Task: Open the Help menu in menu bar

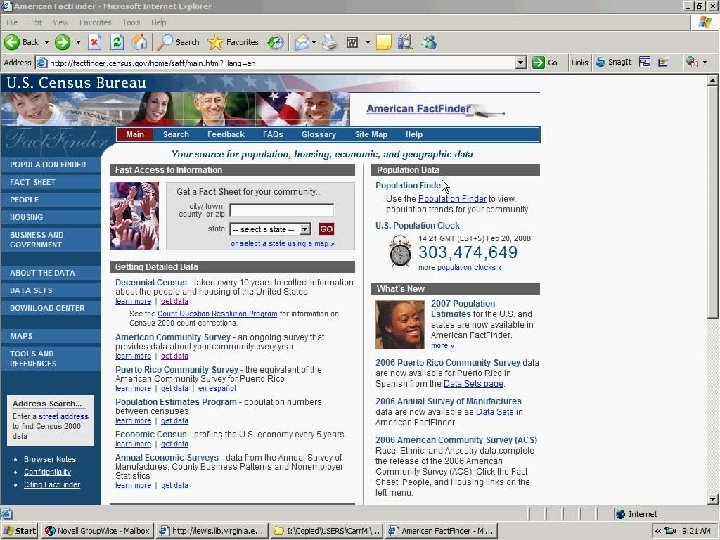Action: click(x=158, y=22)
